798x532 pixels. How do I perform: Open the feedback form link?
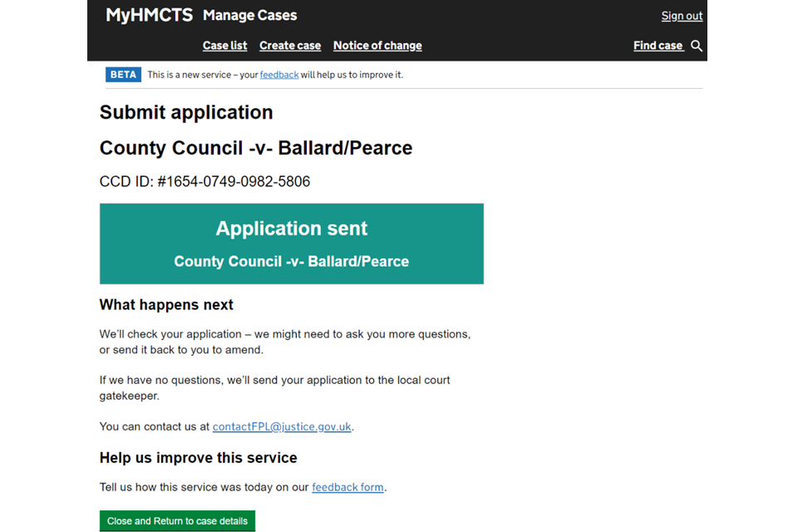coord(347,487)
